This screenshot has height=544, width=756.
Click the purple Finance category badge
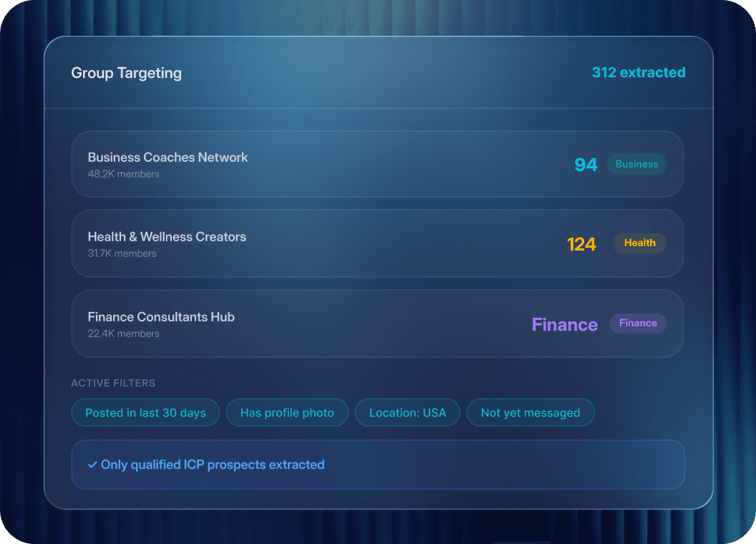click(x=638, y=323)
